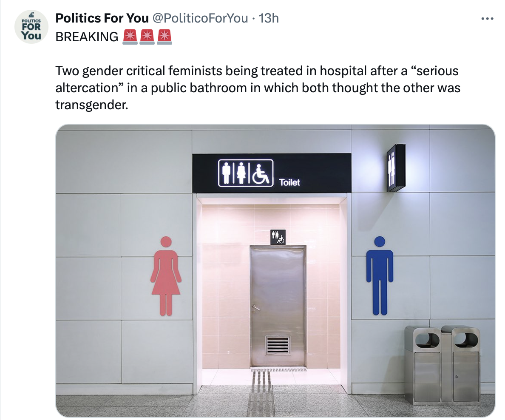
Task: Click the stainless steel door in the photo
Action: tap(278, 306)
